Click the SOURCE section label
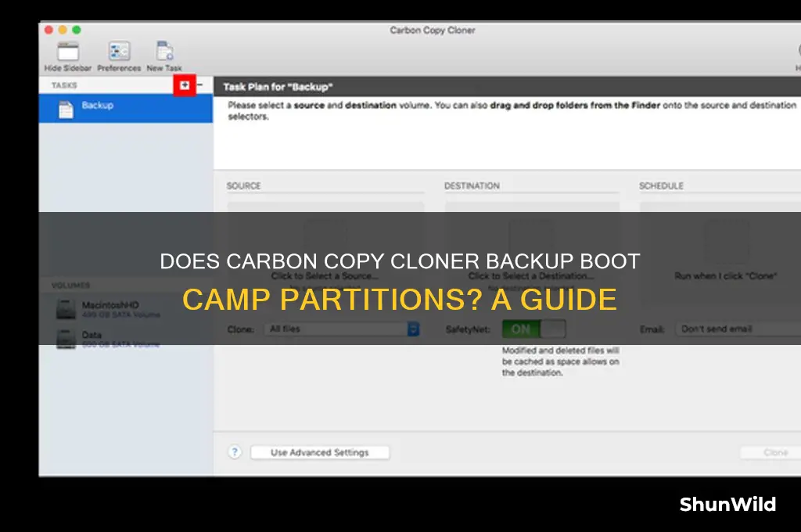 click(244, 186)
